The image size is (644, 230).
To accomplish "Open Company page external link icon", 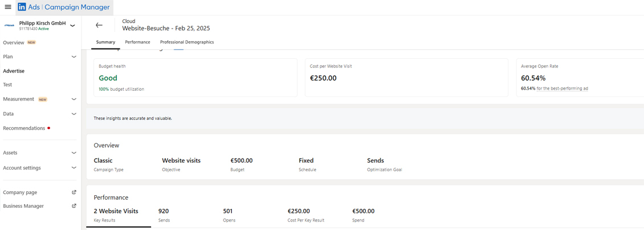I will point(74,192).
